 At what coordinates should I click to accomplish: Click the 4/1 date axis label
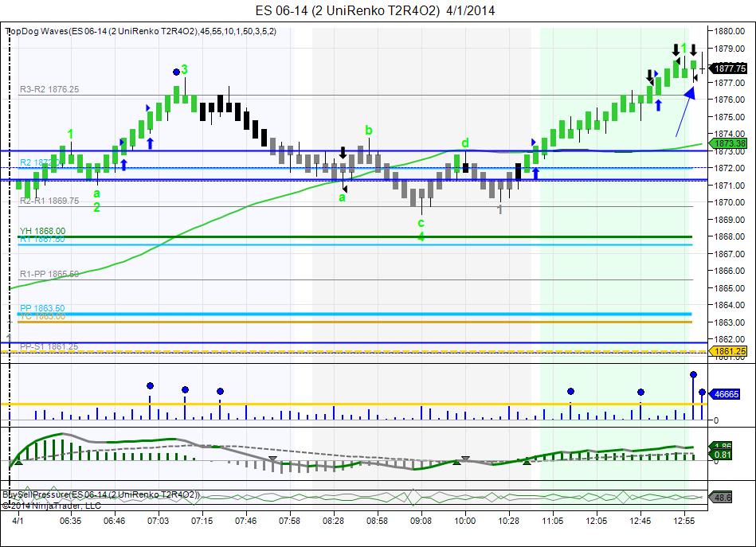point(18,521)
